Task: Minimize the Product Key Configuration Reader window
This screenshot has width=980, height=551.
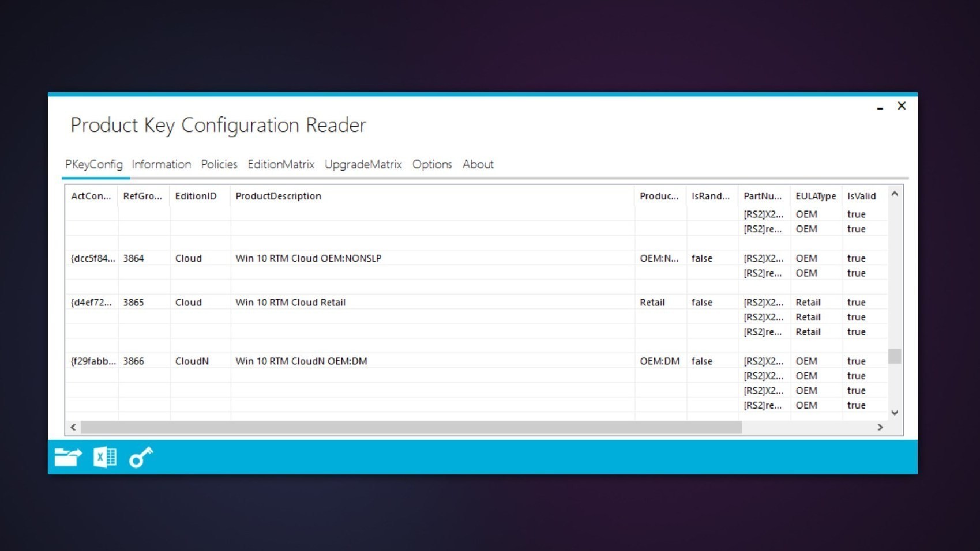Action: 880,107
